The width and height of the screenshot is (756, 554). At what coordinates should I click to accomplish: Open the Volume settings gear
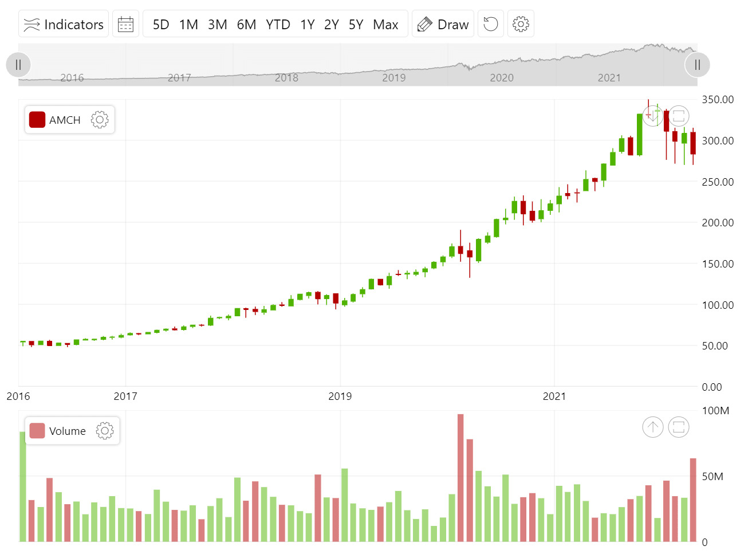point(104,431)
